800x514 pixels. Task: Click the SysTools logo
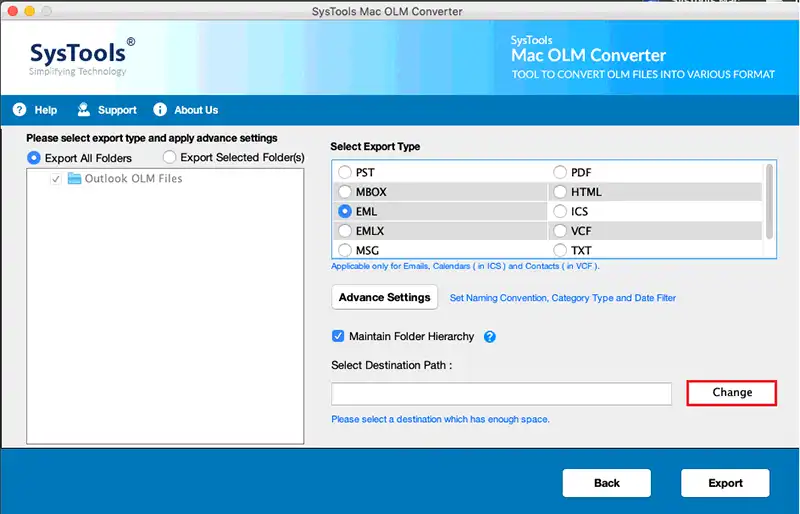pyautogui.click(x=82, y=56)
